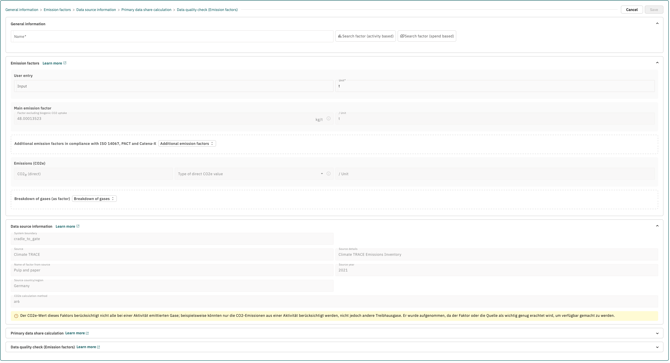Image resolution: width=670 pixels, height=363 pixels.
Task: Collapse the General information section
Action: point(657,23)
